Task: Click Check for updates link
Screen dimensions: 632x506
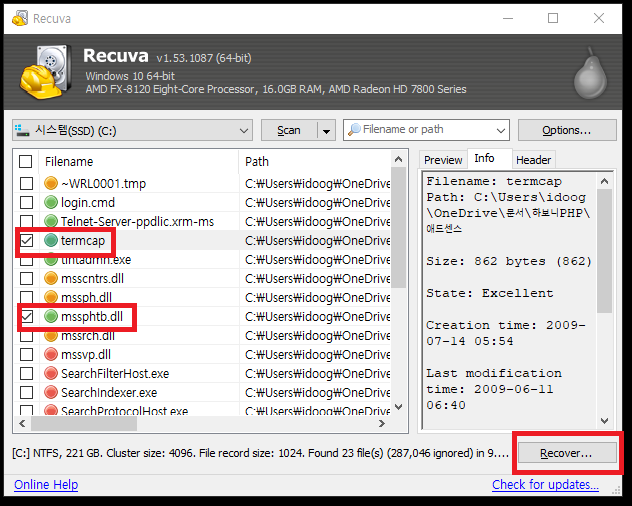Action: pos(545,484)
